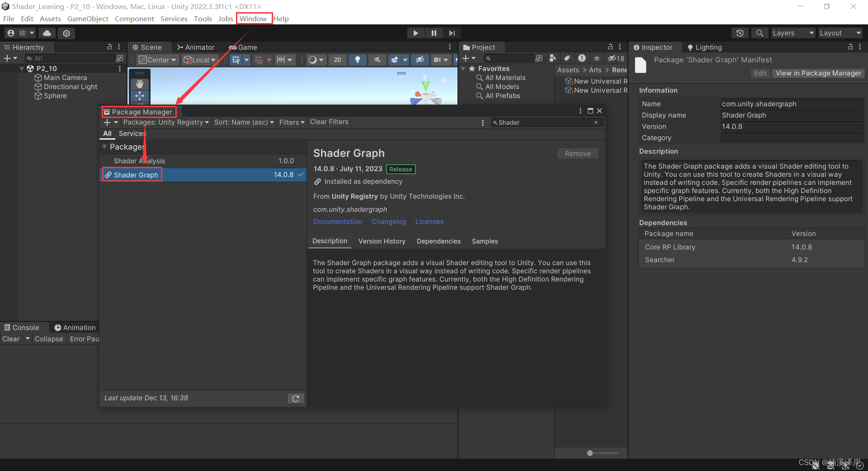
Task: Open the Layout dropdown
Action: coord(840,33)
